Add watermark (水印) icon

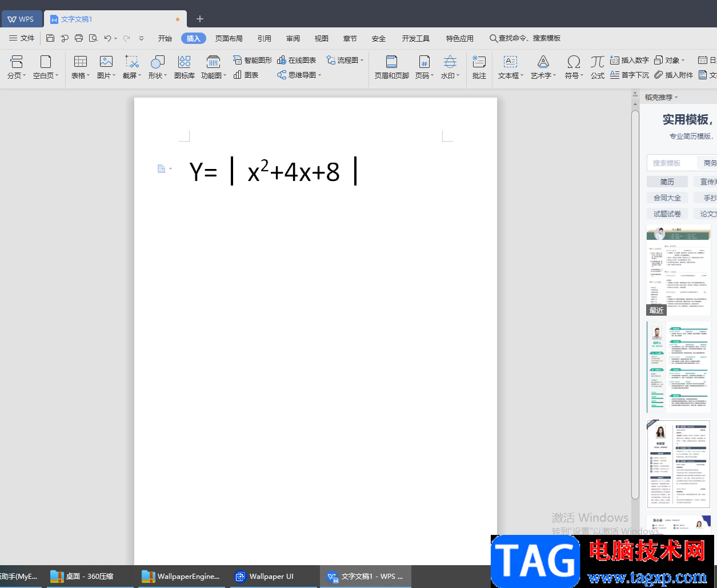pyautogui.click(x=450, y=61)
